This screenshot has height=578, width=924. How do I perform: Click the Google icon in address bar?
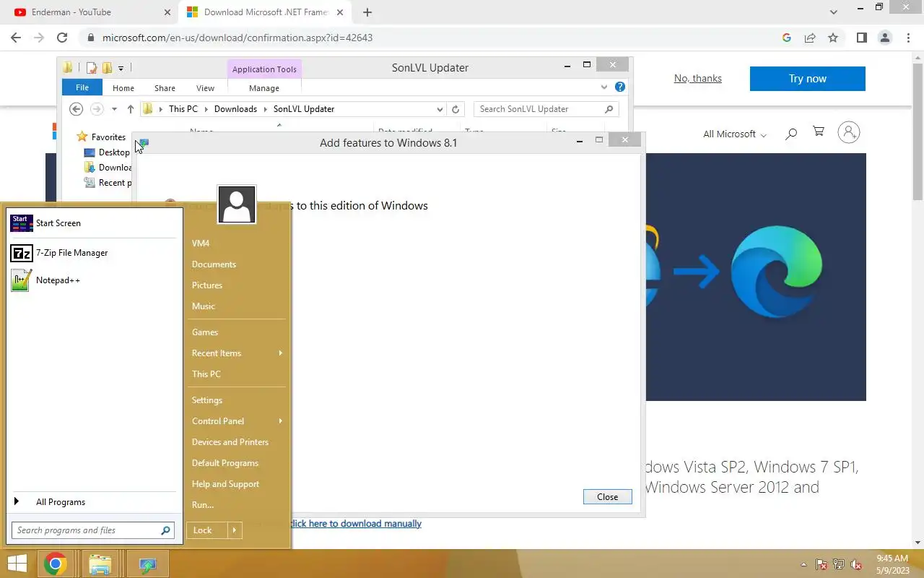coord(787,38)
